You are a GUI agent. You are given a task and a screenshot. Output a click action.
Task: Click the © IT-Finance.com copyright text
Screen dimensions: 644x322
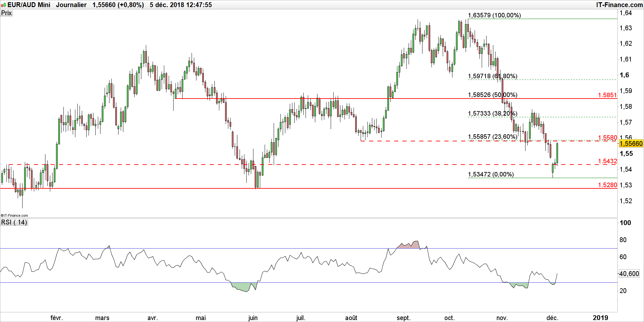click(14, 215)
